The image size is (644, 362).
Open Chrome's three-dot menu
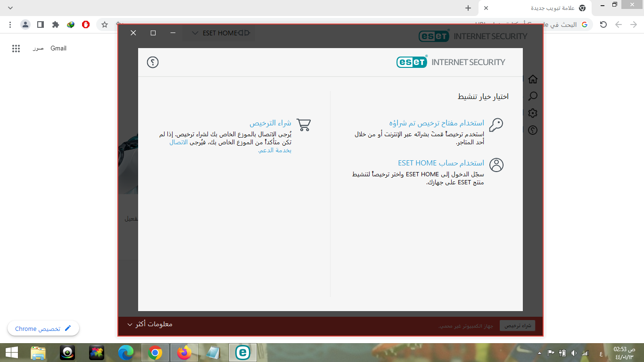pyautogui.click(x=10, y=25)
